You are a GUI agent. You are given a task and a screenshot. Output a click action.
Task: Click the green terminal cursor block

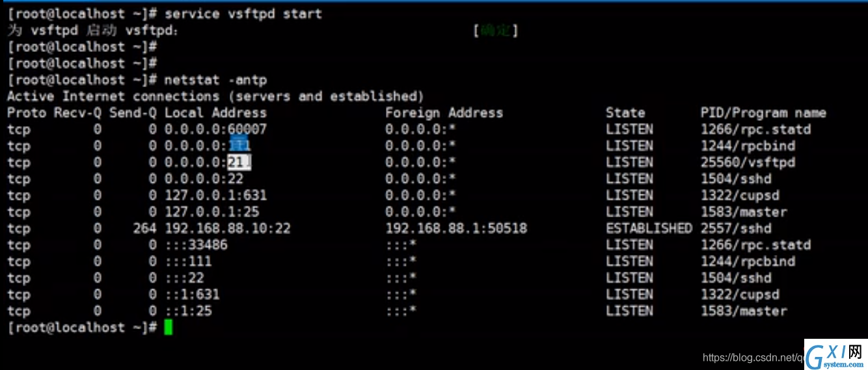168,327
